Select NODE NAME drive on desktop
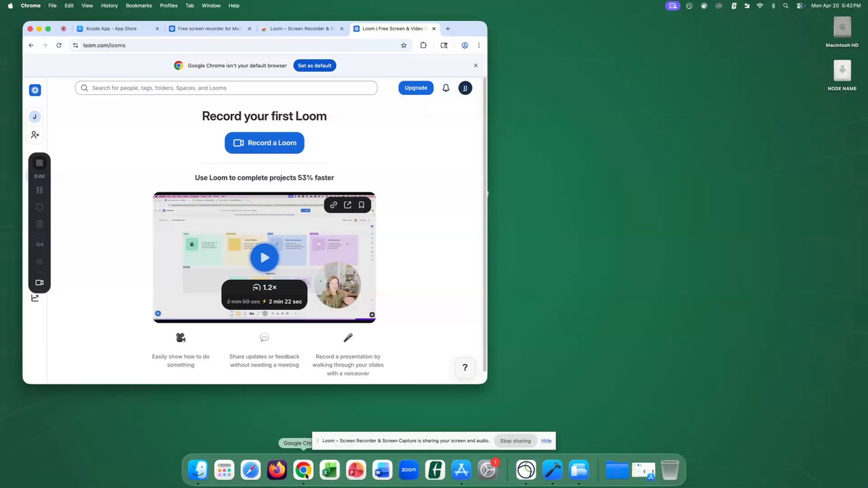This screenshot has height=488, width=868. click(x=842, y=75)
